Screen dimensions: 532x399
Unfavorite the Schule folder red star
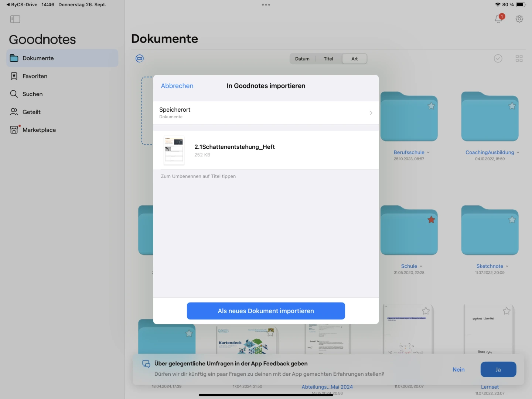coord(431,220)
